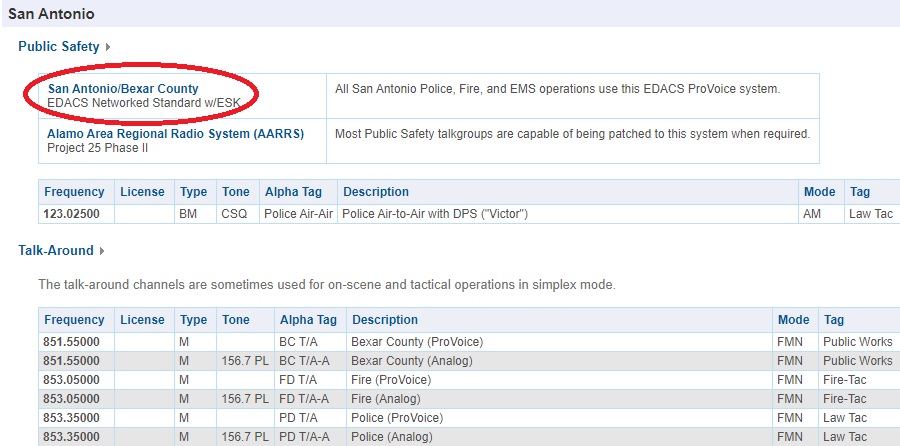Open the San Antonio/Bexar County system link
Image resolution: width=900 pixels, height=446 pixels.
click(123, 88)
